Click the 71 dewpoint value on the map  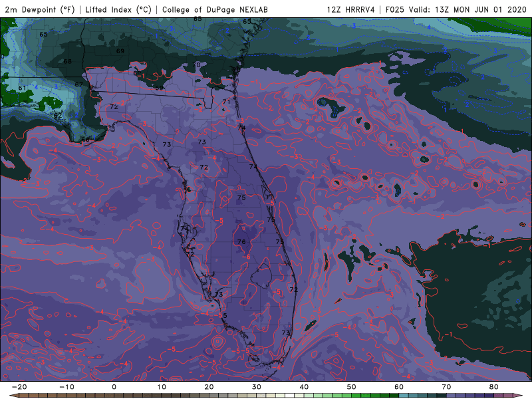226,102
